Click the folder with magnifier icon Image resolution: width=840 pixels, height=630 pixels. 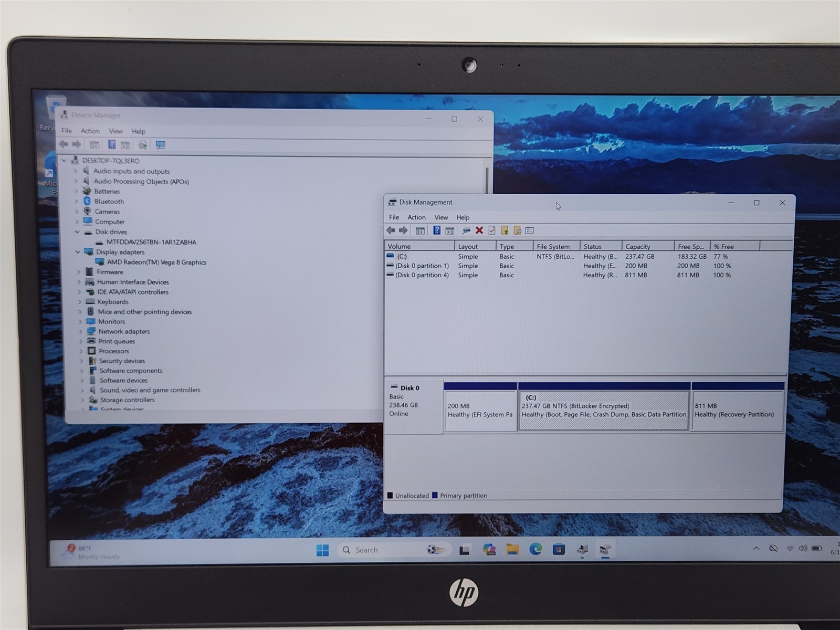coord(517,230)
